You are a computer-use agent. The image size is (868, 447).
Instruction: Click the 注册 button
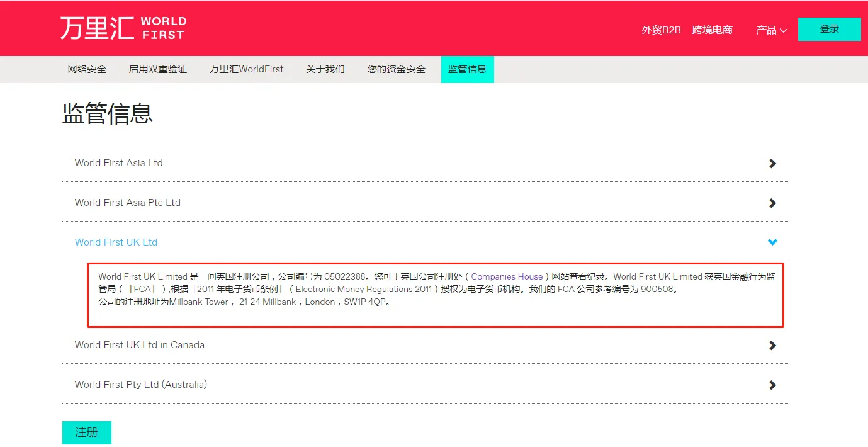point(87,433)
